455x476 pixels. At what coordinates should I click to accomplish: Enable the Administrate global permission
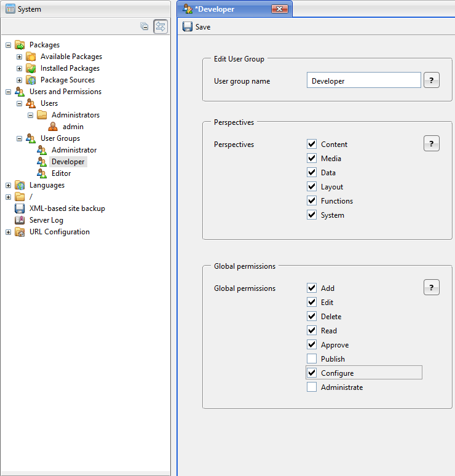click(312, 387)
